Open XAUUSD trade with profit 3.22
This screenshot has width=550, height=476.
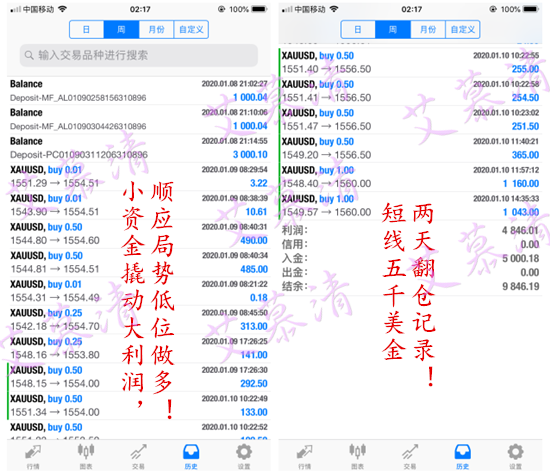(x=139, y=176)
